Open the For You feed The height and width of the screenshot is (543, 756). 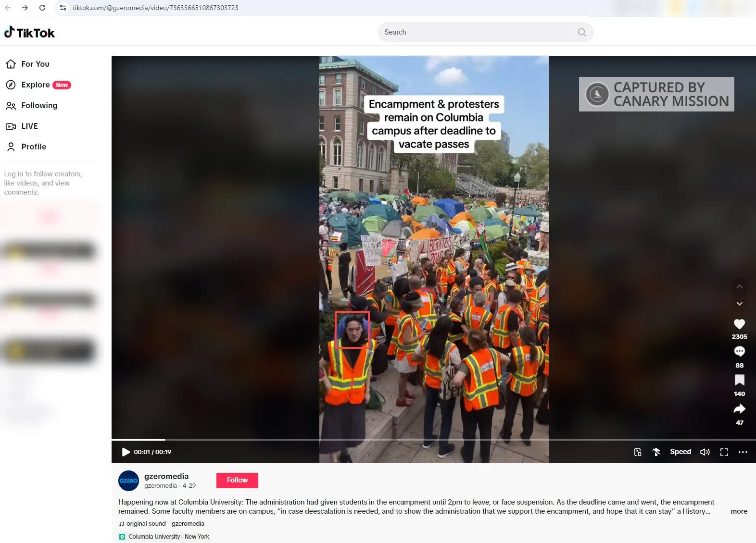35,64
